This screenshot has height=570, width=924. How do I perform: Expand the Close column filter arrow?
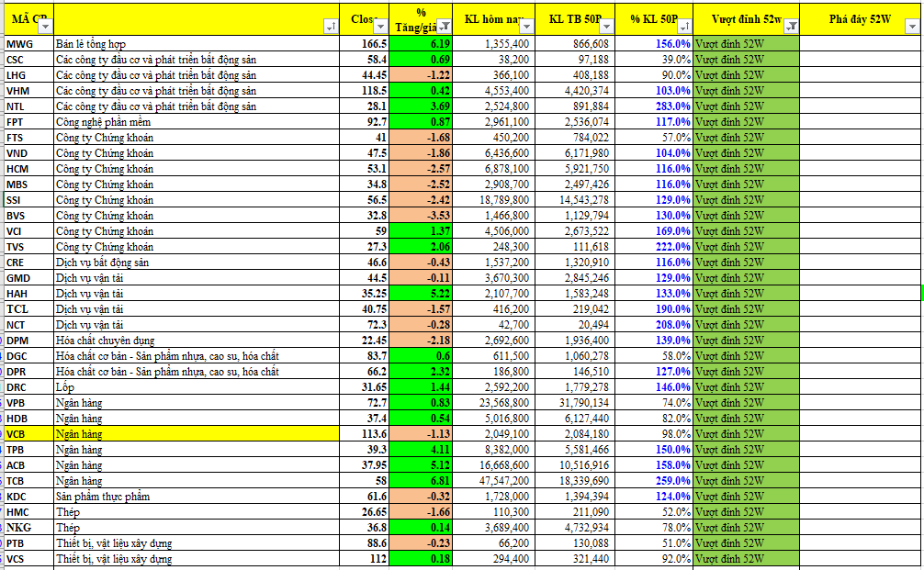pos(382,28)
